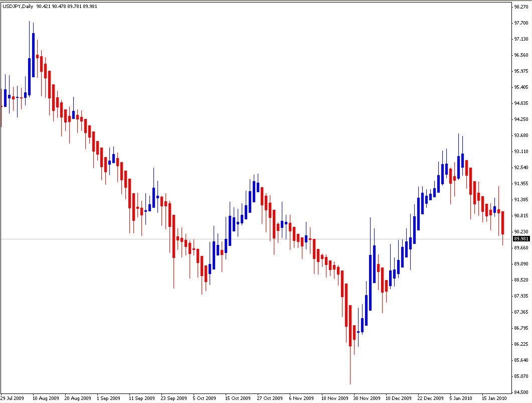Click the 91.955 price axis label
Screen dimensions: 532x403
[x=521, y=183]
